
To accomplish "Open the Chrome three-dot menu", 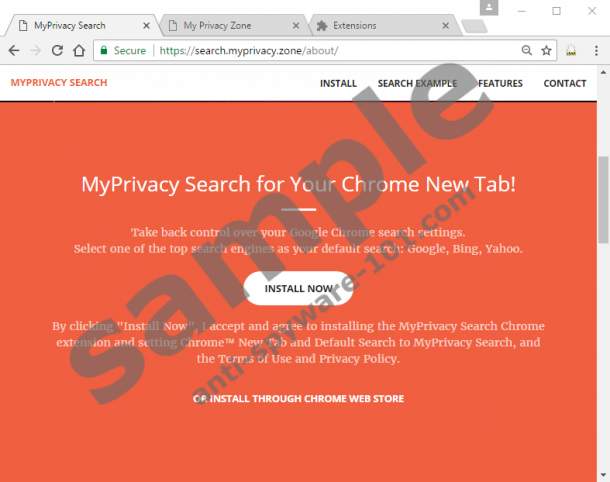I will coord(596,51).
